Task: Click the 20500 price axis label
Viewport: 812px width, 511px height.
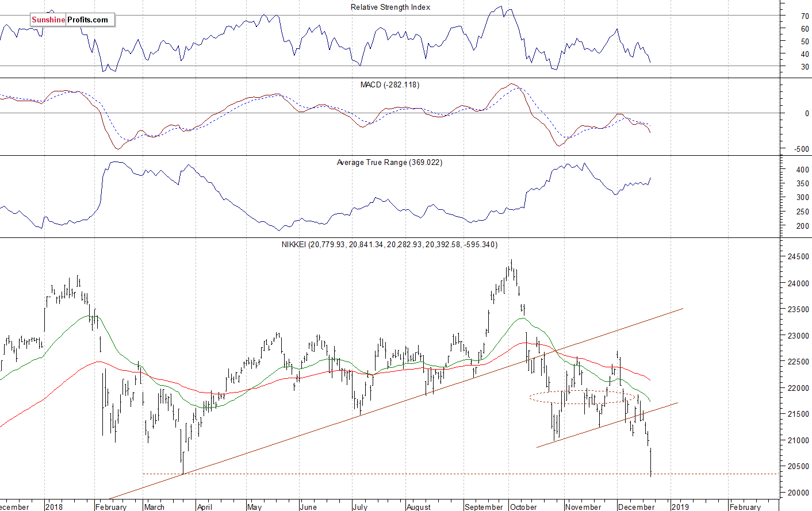Action: pos(798,466)
